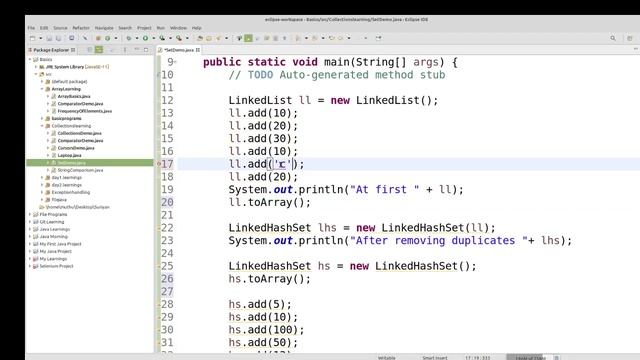The image size is (640, 360).
Task: Expand the basicprograms package
Action: point(42,119)
